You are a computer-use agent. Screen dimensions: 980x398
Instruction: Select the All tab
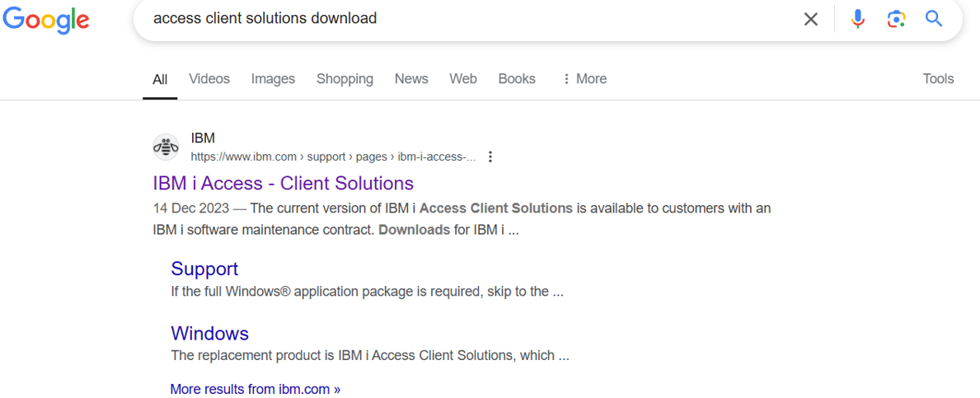pyautogui.click(x=160, y=79)
